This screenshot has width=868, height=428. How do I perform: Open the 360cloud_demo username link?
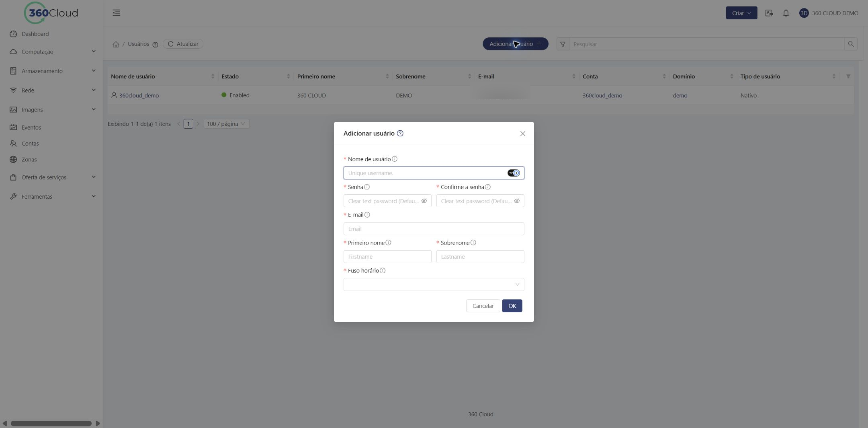pos(139,95)
